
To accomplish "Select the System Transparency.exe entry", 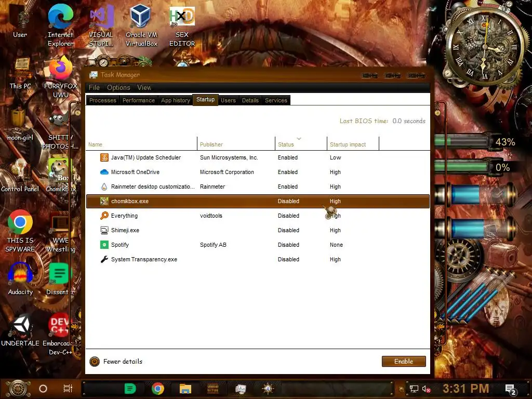I will (x=258, y=259).
